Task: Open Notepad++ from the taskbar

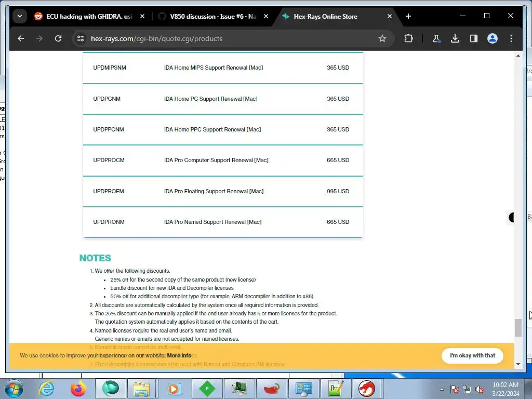Action: coord(336,389)
